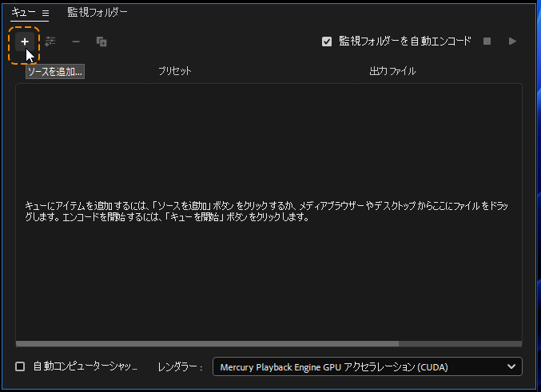
Task: Open the キュー panel menu icon
Action: point(46,13)
